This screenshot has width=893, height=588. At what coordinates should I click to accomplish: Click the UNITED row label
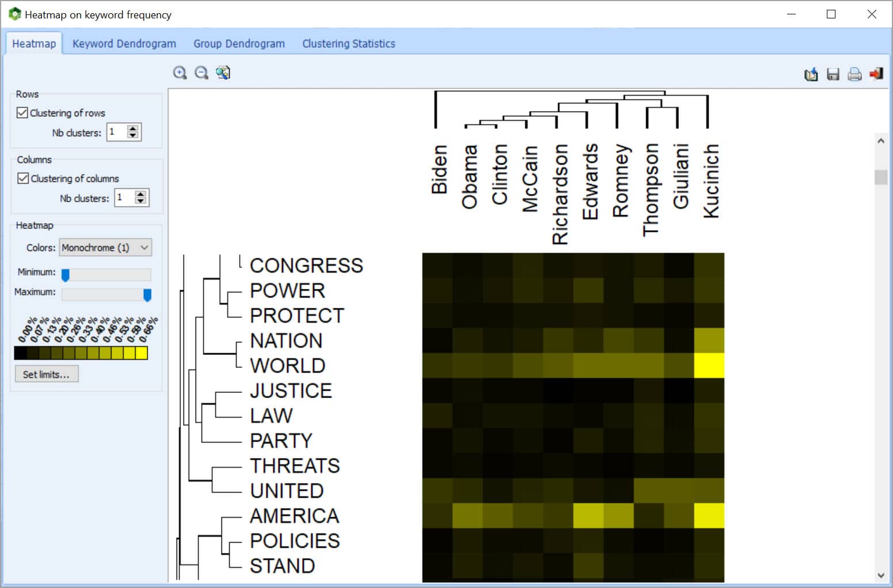click(x=287, y=491)
